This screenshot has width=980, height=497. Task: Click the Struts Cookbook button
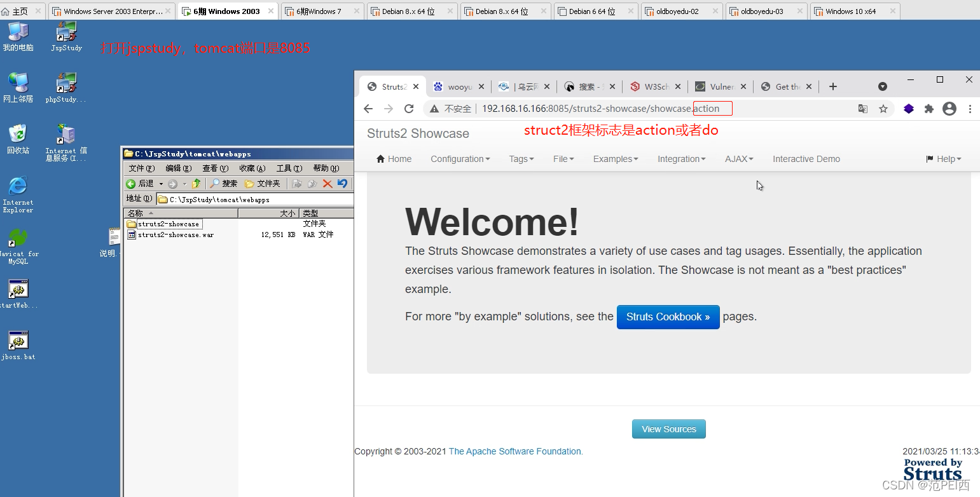pyautogui.click(x=668, y=317)
